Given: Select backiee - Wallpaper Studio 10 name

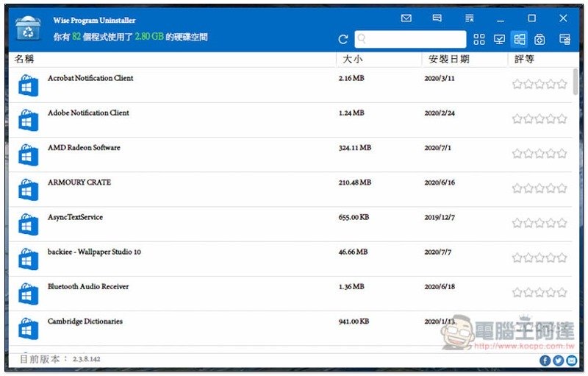Looking at the screenshot, I should pyautogui.click(x=94, y=252).
